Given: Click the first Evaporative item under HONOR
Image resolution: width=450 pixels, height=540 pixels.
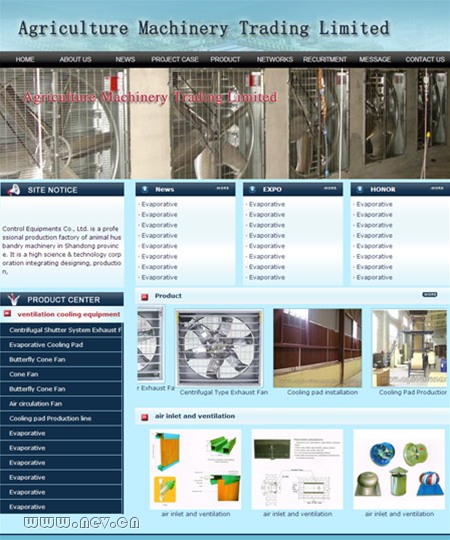Looking at the screenshot, I should 374,204.
